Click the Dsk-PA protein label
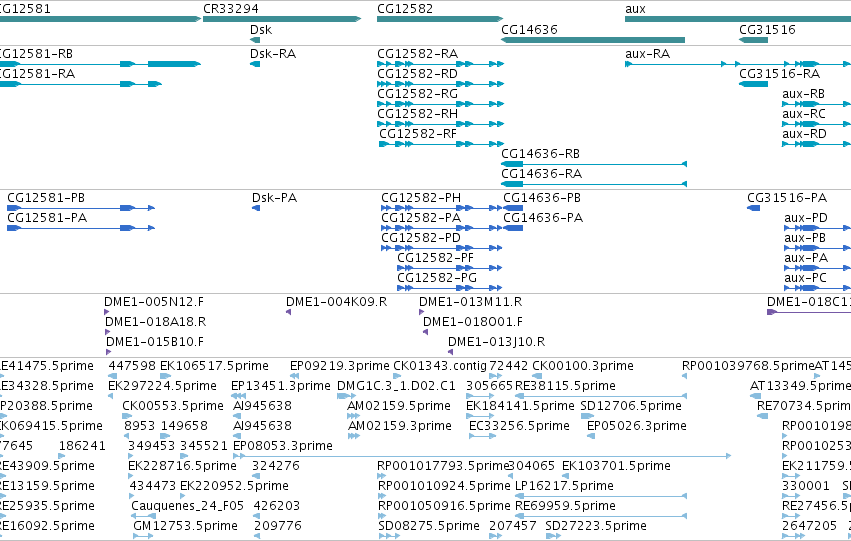Image resolution: width=851 pixels, height=541 pixels. click(x=274, y=198)
